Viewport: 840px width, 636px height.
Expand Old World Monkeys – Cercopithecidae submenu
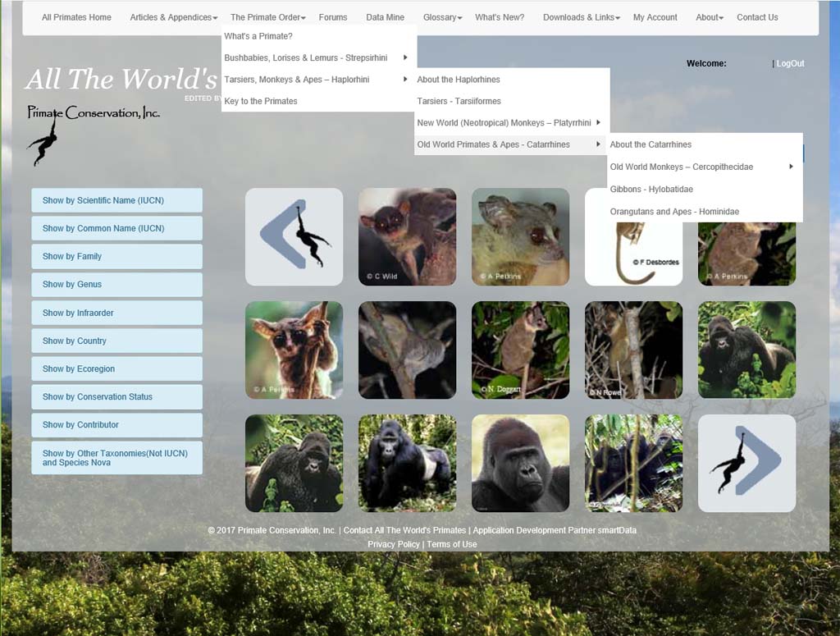[x=703, y=167]
